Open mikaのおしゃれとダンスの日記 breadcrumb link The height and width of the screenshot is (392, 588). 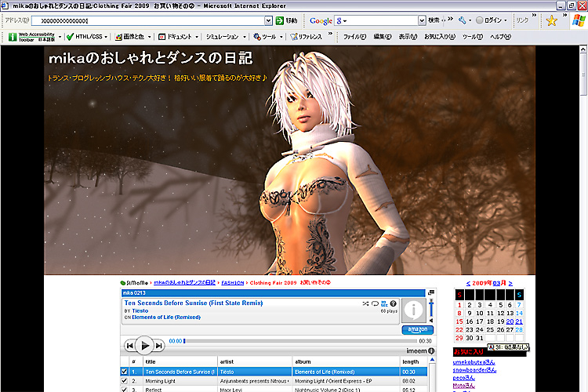tap(184, 283)
